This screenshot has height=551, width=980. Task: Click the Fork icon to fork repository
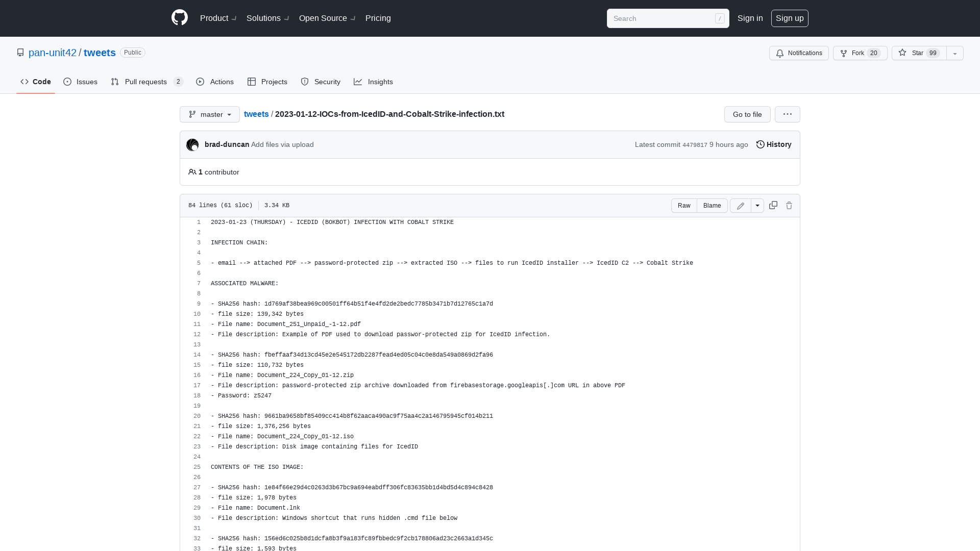844,53
